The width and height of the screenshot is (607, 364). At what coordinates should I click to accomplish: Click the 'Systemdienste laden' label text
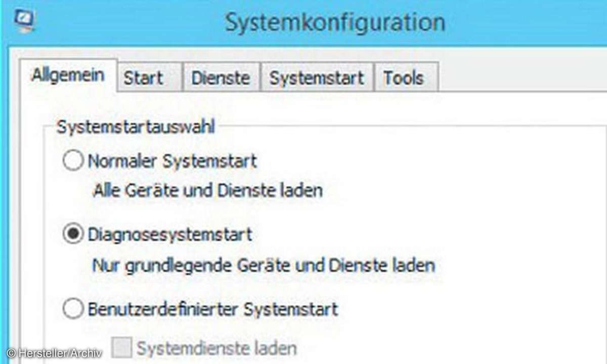[216, 348]
